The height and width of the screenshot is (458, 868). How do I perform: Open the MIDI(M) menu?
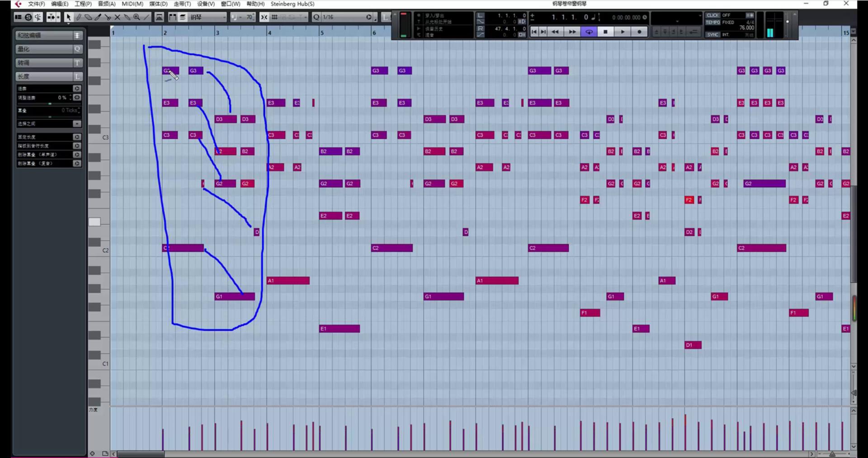coord(132,4)
